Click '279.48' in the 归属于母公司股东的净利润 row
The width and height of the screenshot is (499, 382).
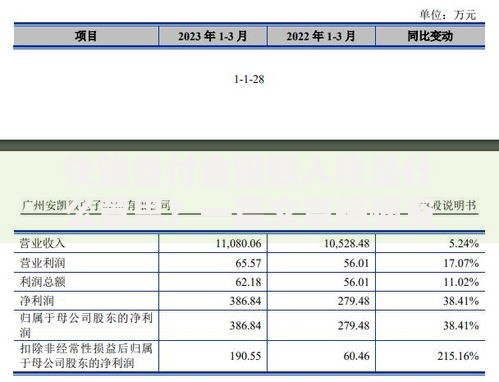(x=354, y=325)
